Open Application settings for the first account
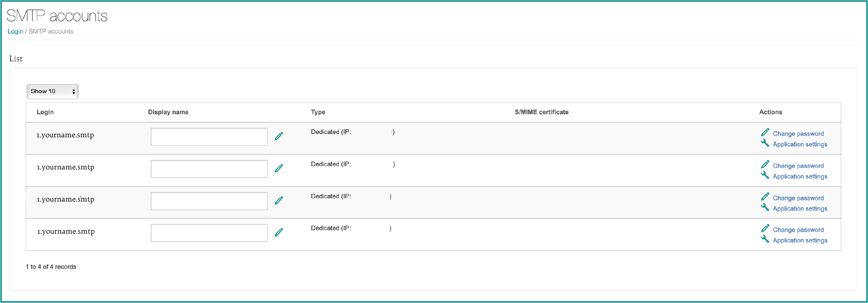This screenshot has width=868, height=303. pos(800,144)
